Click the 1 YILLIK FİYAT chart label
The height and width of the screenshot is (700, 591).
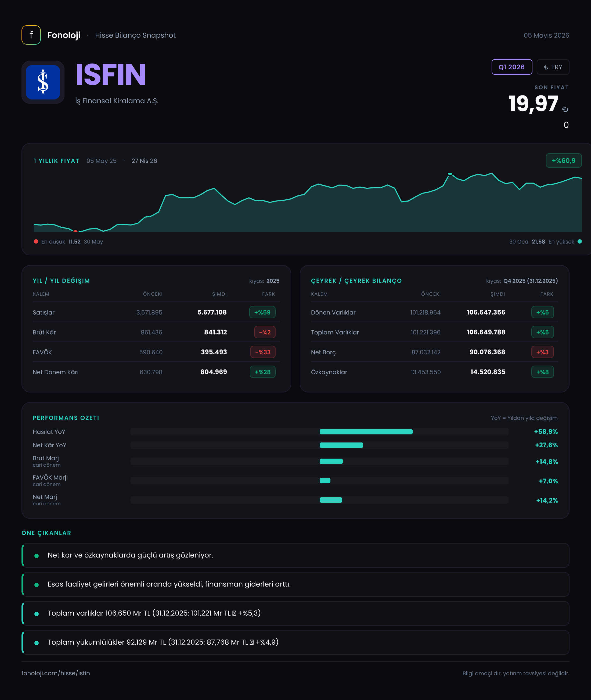click(57, 161)
